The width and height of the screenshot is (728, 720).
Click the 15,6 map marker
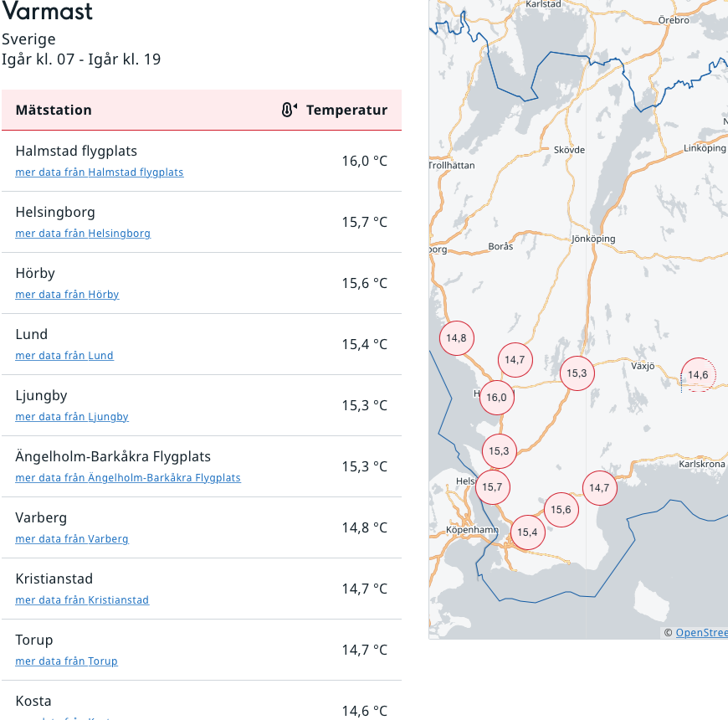(561, 510)
